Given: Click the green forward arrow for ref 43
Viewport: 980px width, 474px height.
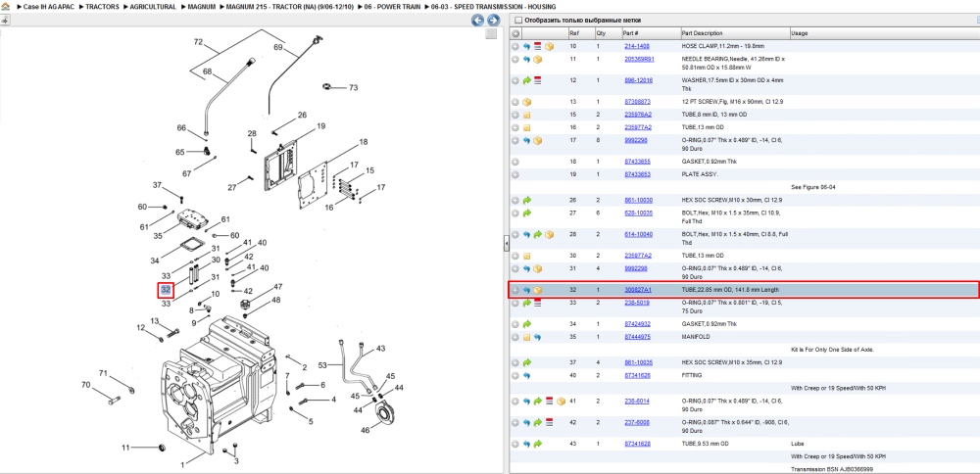Looking at the screenshot, I should click(x=537, y=444).
